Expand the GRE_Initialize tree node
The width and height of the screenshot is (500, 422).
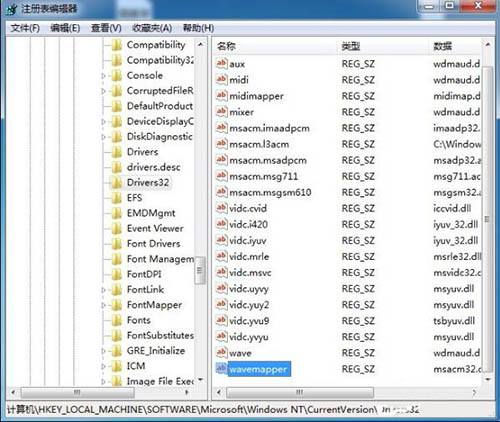103,351
